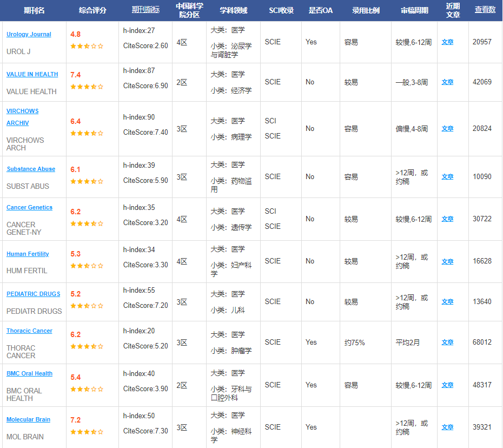Select the score 7.4 for VALUE IN HEALTH

pos(75,75)
